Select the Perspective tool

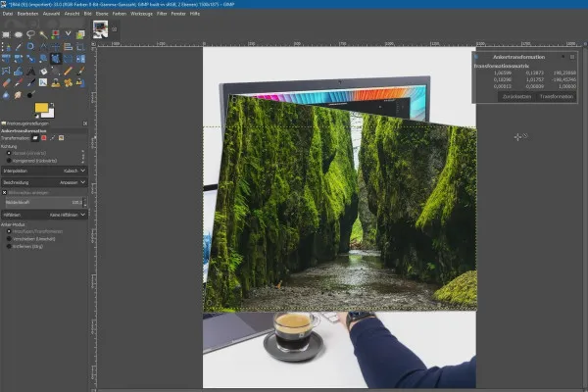tap(68, 59)
